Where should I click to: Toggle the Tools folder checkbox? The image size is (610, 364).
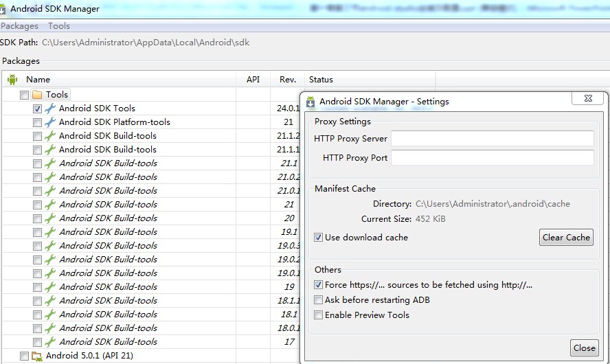click(24, 95)
